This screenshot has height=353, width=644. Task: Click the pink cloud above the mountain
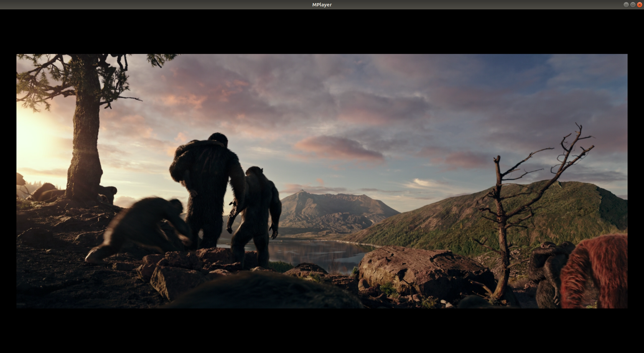pos(339,148)
